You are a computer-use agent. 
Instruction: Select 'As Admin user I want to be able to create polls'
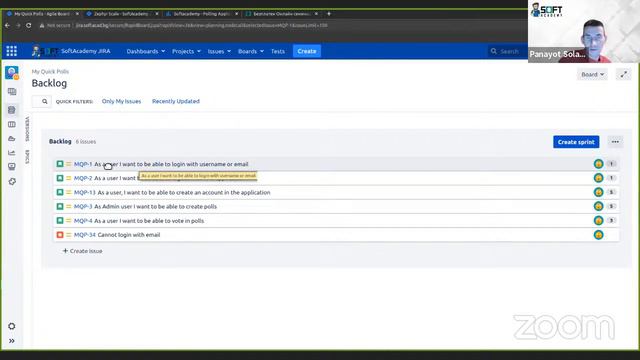[156, 207]
